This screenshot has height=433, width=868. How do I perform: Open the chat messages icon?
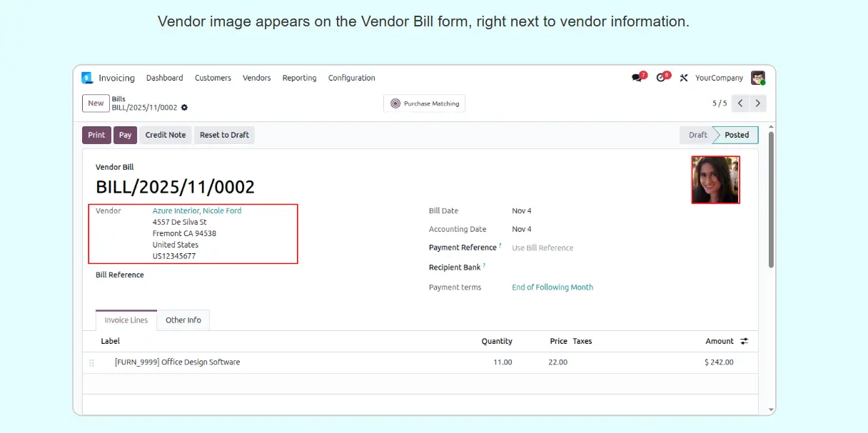pyautogui.click(x=637, y=78)
